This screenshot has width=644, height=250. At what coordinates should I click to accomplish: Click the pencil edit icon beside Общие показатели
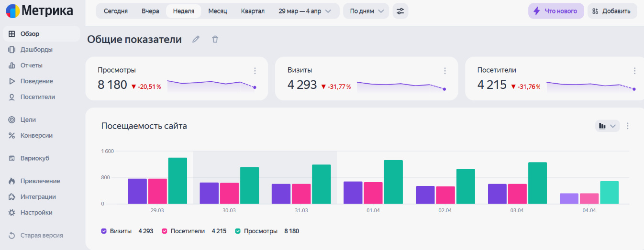point(196,39)
